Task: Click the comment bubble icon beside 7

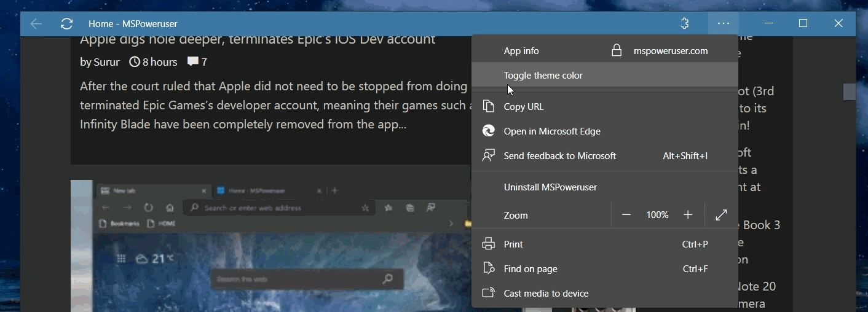Action: [193, 61]
